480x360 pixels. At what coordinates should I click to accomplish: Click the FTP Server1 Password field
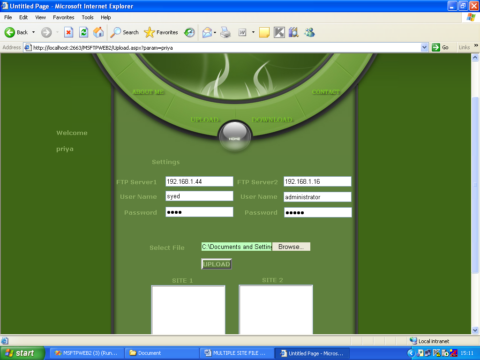coord(199,212)
